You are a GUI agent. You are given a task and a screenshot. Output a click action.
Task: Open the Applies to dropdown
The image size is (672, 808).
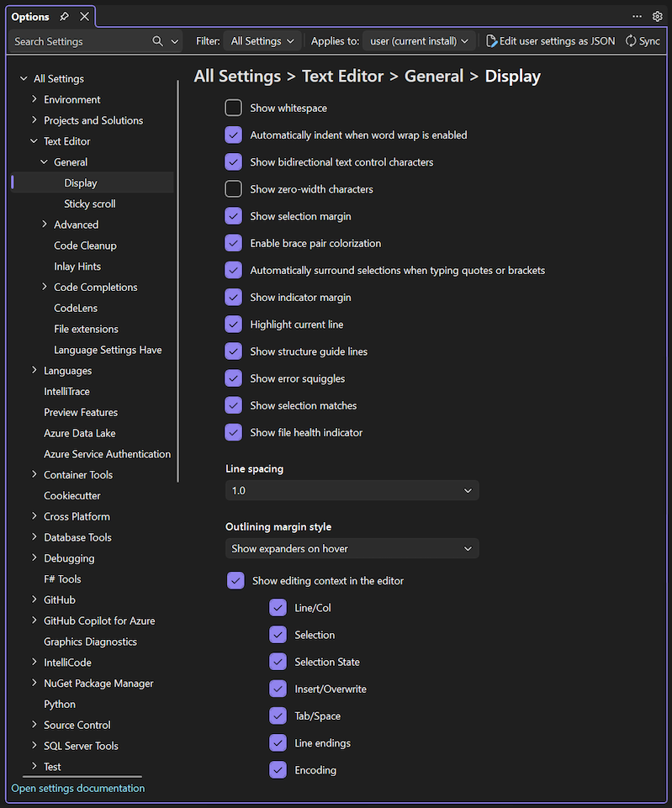[x=418, y=40]
